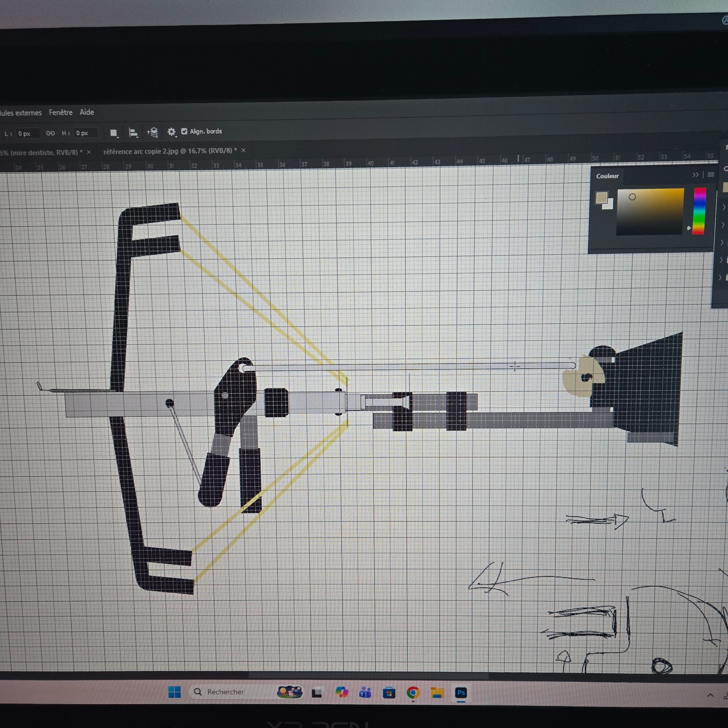
Task: Open the path alignment icon
Action: point(133,132)
